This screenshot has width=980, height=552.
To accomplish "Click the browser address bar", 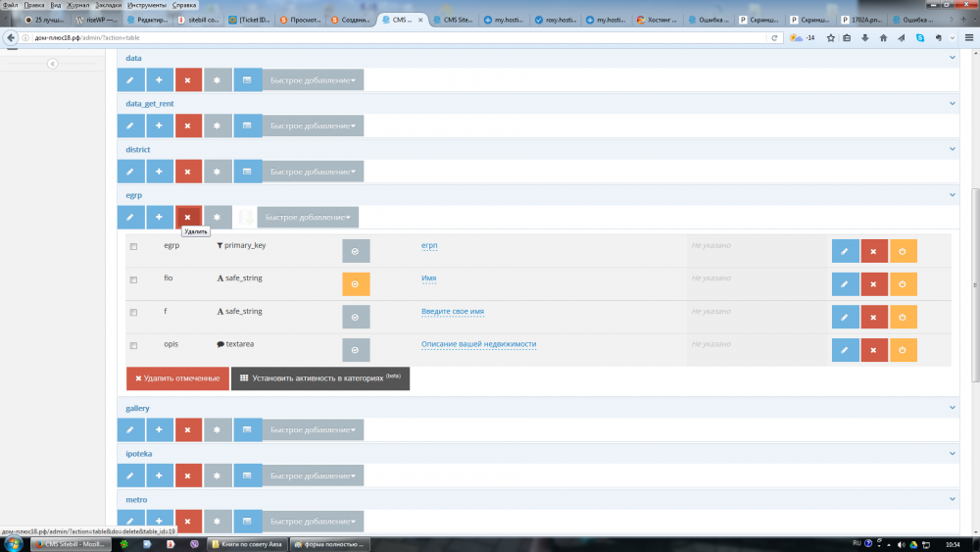I will click(x=400, y=38).
